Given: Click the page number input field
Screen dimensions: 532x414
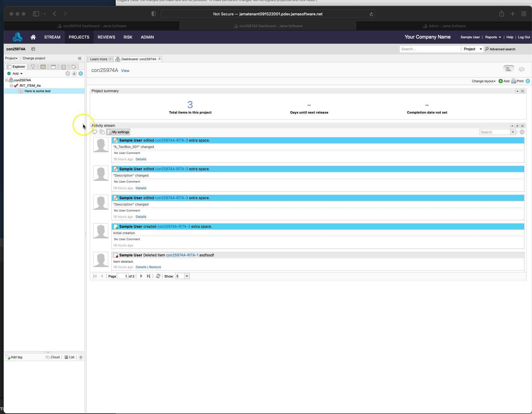Looking at the screenshot, I should click(122, 276).
